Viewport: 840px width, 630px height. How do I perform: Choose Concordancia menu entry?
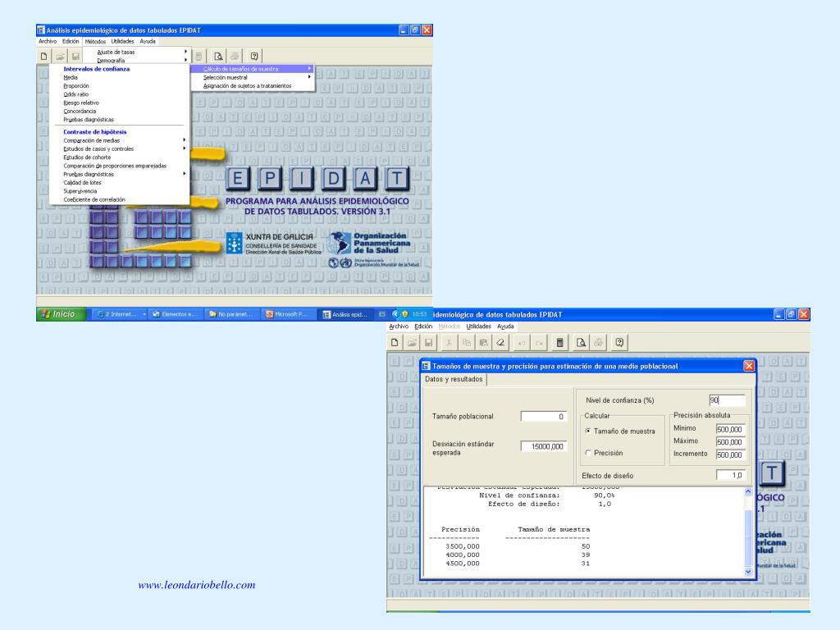pos(119,112)
